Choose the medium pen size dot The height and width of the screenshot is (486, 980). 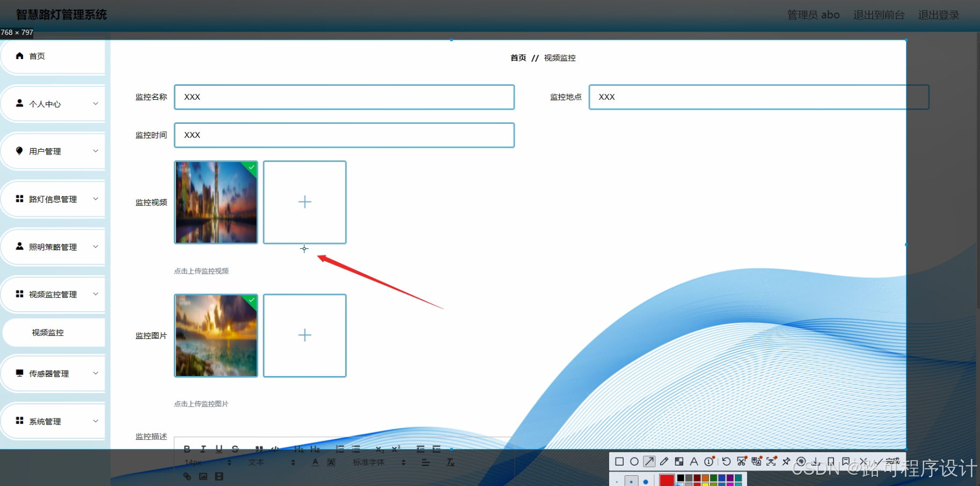[x=631, y=481]
